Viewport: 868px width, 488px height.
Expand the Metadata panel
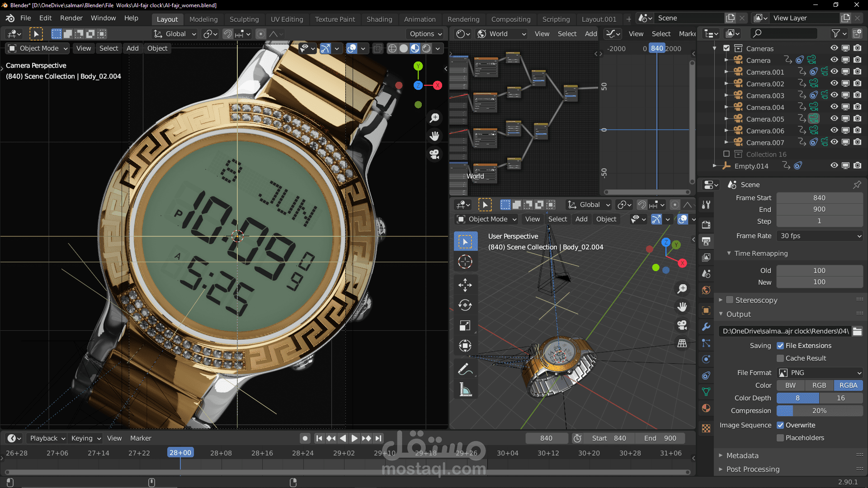(742, 455)
